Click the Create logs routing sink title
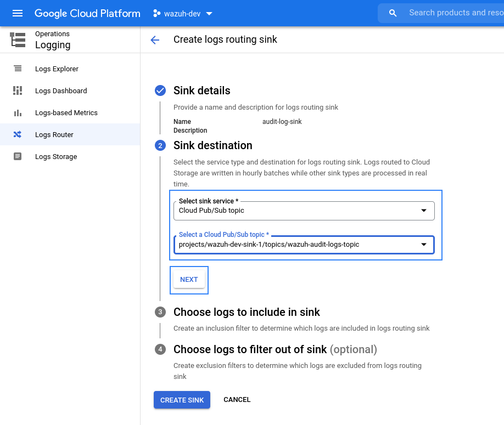Image resolution: width=504 pixels, height=425 pixels. 225,39
